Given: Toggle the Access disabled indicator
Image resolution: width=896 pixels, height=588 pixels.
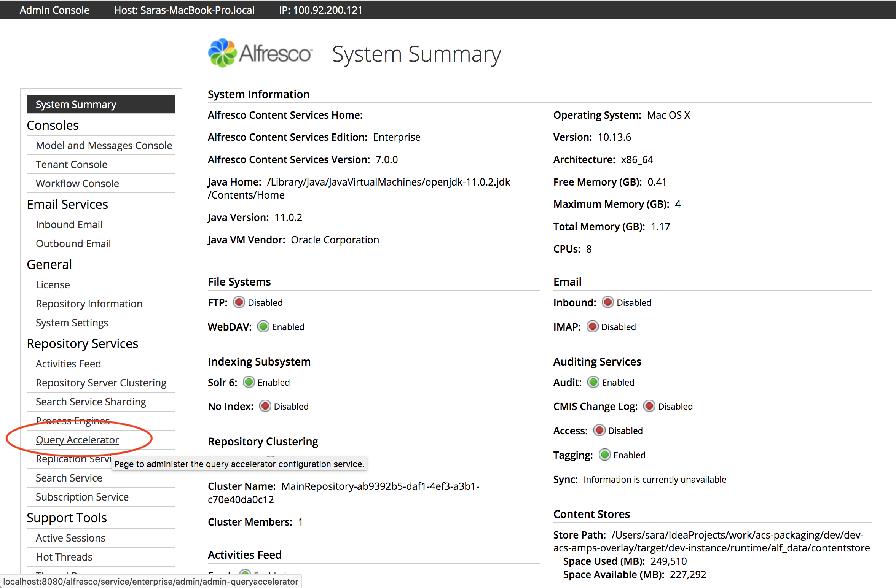Looking at the screenshot, I should point(599,430).
